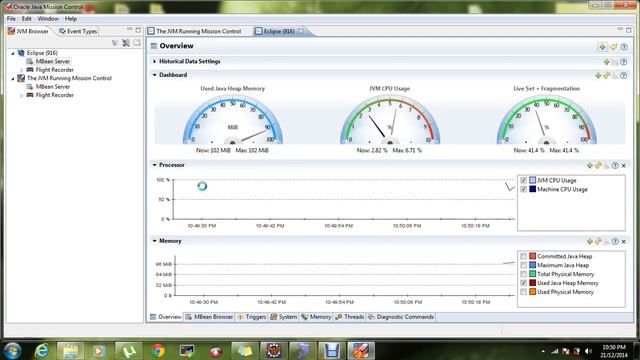The height and width of the screenshot is (360, 640).
Task: Close the Memory chart section
Action: (624, 241)
